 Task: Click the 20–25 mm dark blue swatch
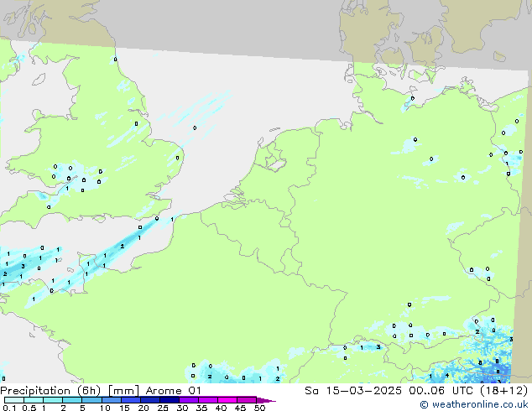click(x=149, y=400)
